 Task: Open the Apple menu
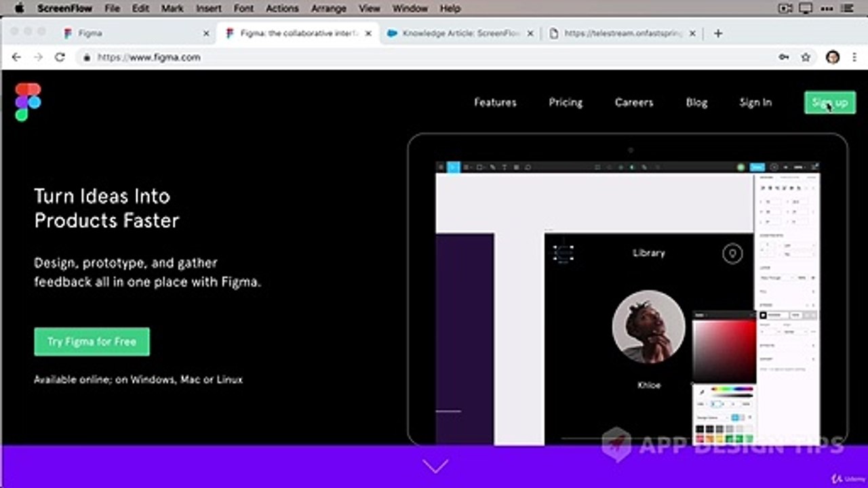coord(19,8)
